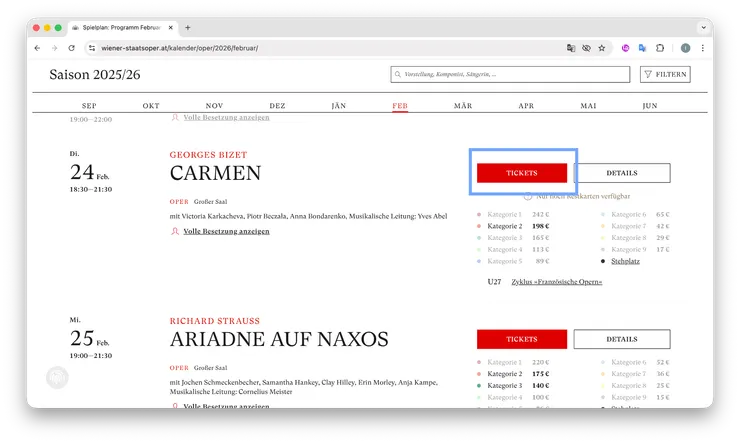Image resolution: width=740 pixels, height=443 pixels.
Task: Open a new browser tab
Action: tap(187, 28)
